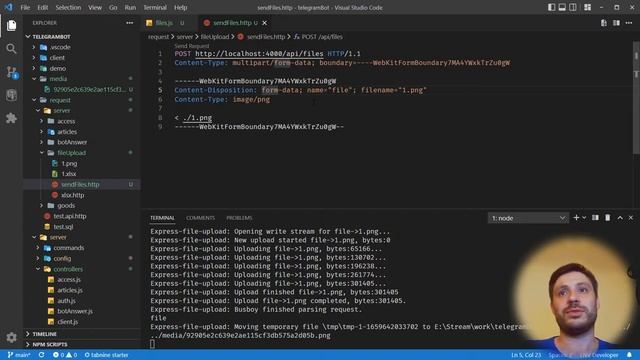Close the sendFiles.http editor tab
The width and height of the screenshot is (640, 360).
(264, 23)
